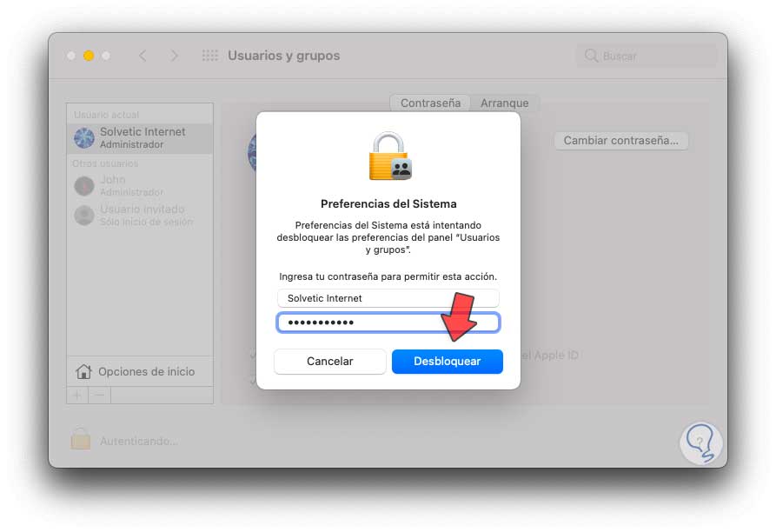Open the help question mark button

point(700,442)
